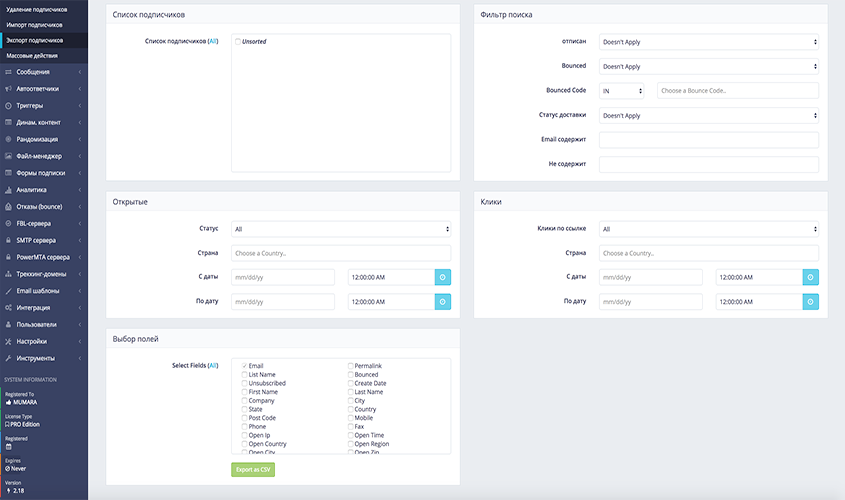Check the Unsorted subscriber list checkbox
845x500 pixels.
click(238, 42)
